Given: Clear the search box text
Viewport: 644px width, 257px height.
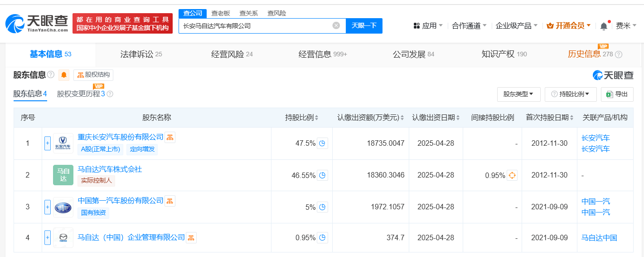Looking at the screenshot, I should (336, 25).
